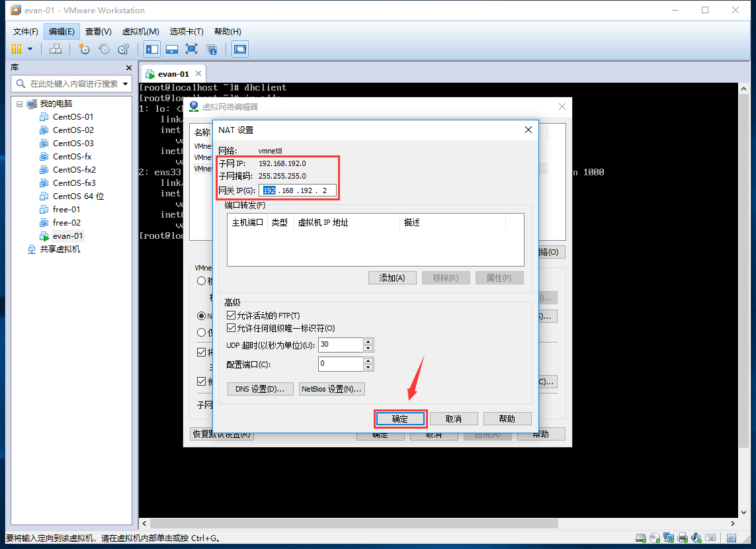Select CentOS-01 in the library tree

[73, 116]
